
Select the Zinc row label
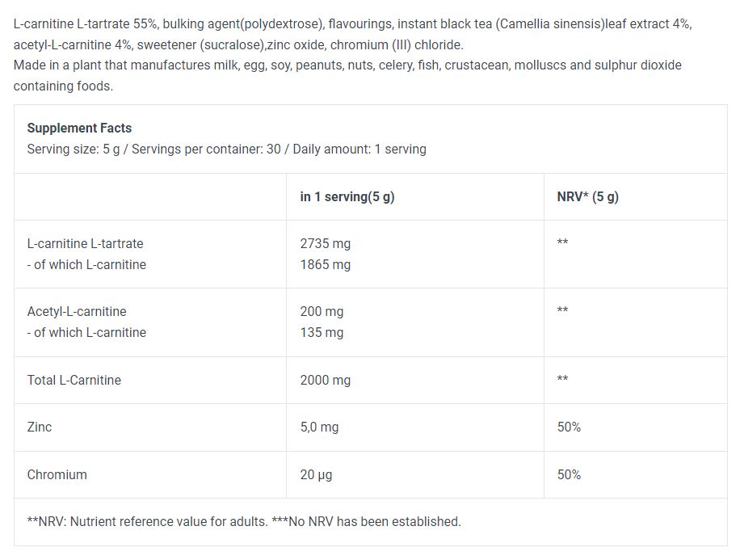pyautogui.click(x=40, y=427)
